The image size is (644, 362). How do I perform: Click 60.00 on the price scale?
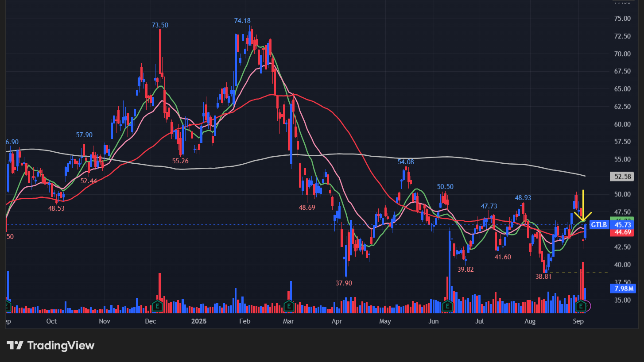coord(623,124)
